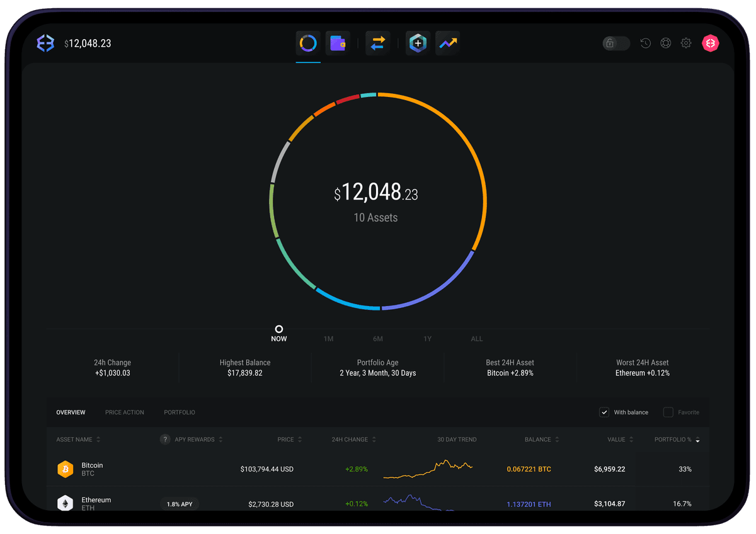Click Worst 24H Asset Ethereum +0.12%

pyautogui.click(x=643, y=368)
